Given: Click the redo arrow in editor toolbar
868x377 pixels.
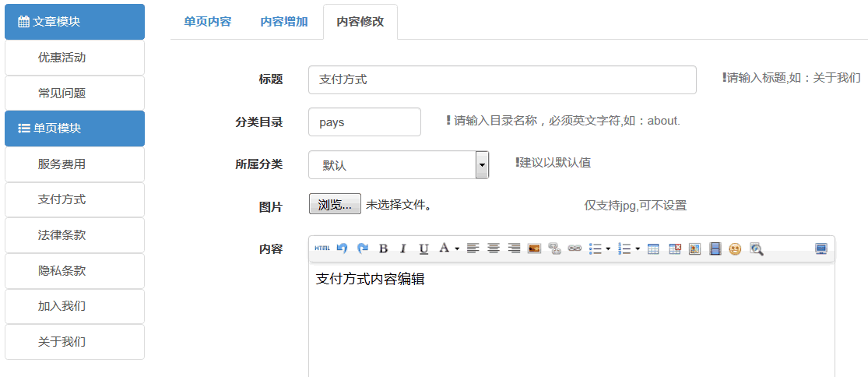Looking at the screenshot, I should (363, 248).
